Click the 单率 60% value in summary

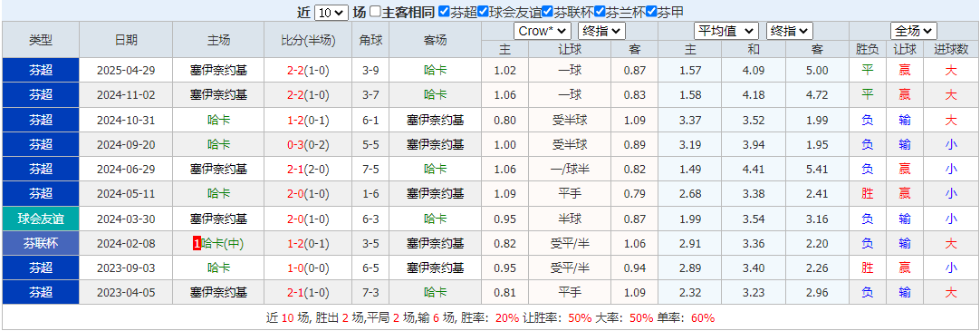click(x=703, y=318)
